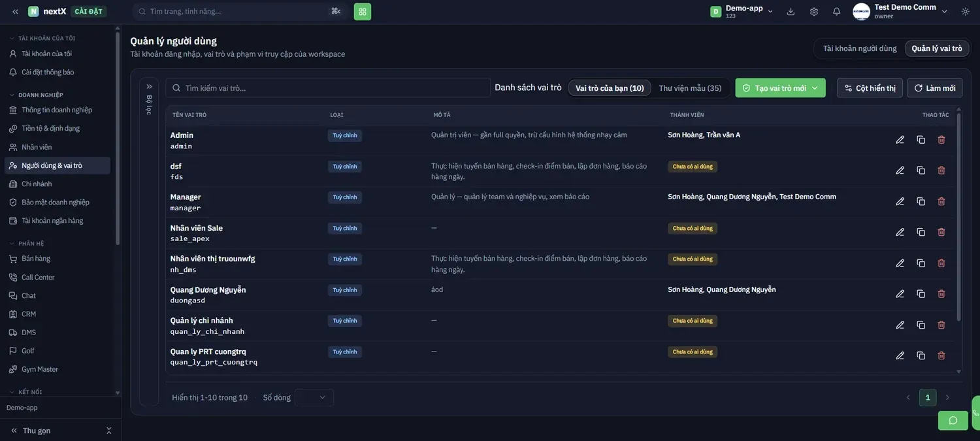This screenshot has height=441, width=980.
Task: Edit the Nhân viên Sale role
Action: pos(900,232)
